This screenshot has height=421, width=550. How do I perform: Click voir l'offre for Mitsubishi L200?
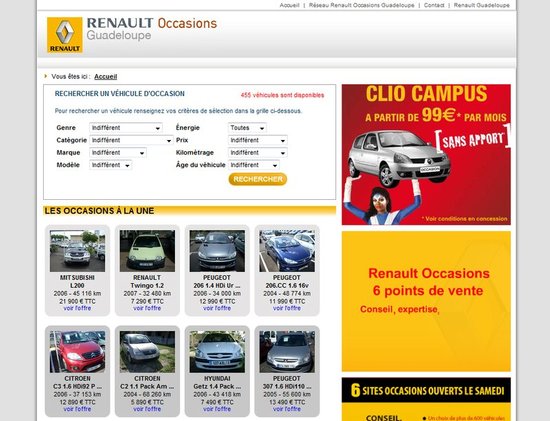(x=77, y=308)
